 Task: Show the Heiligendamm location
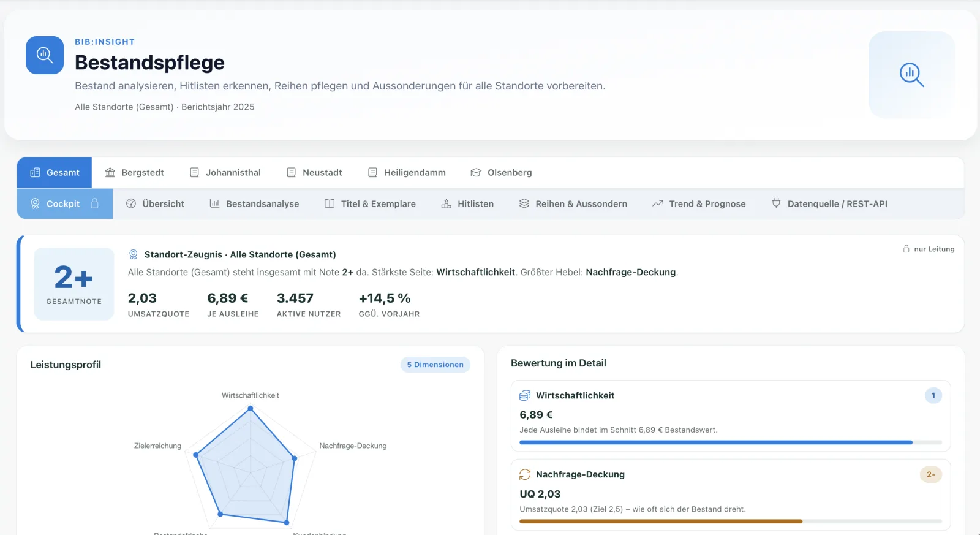click(x=407, y=173)
